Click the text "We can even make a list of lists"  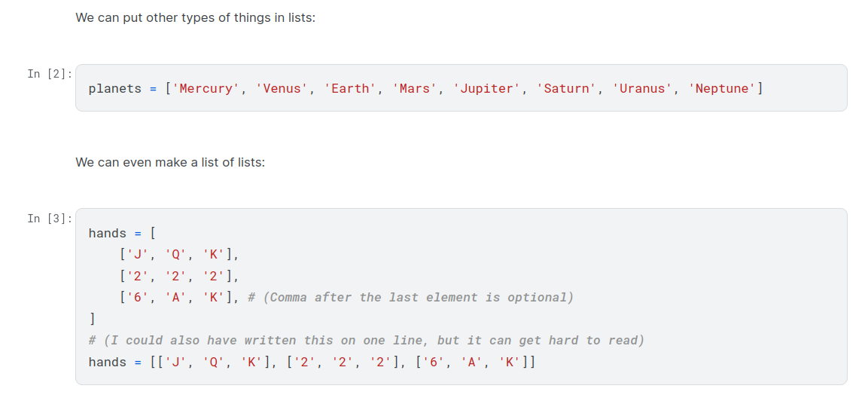170,162
